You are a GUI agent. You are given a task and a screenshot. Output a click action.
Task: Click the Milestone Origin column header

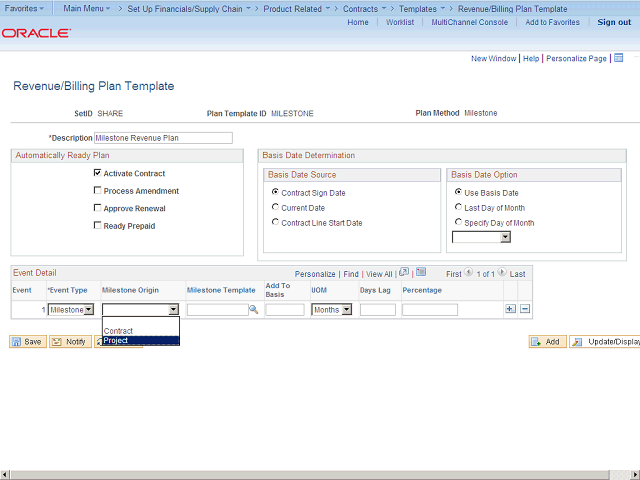(x=130, y=290)
